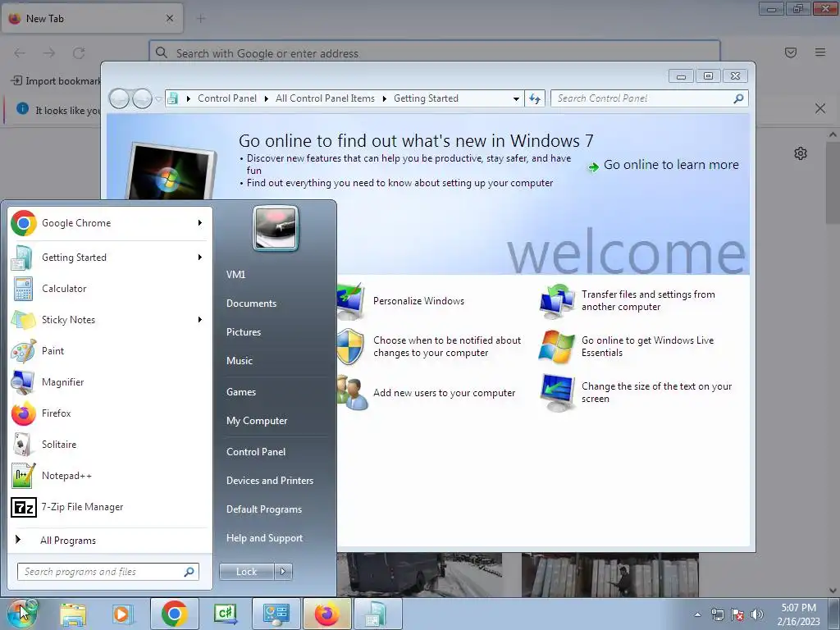Launch Notepad++ from Start menu

pyautogui.click(x=107, y=475)
